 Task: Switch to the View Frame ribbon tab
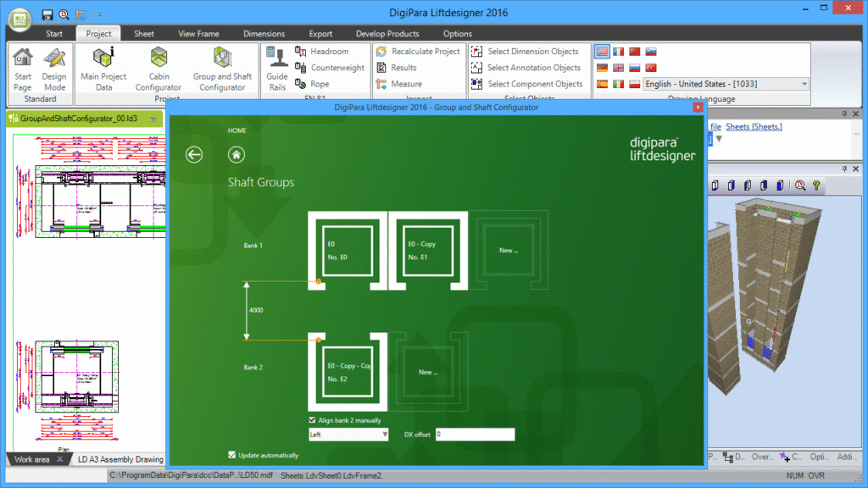point(198,34)
